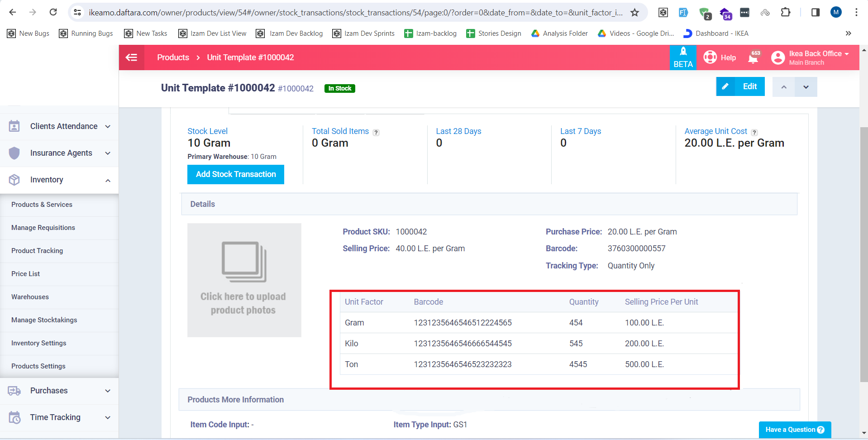
Task: Select Warehouses from the Inventory submenu
Action: click(30, 297)
